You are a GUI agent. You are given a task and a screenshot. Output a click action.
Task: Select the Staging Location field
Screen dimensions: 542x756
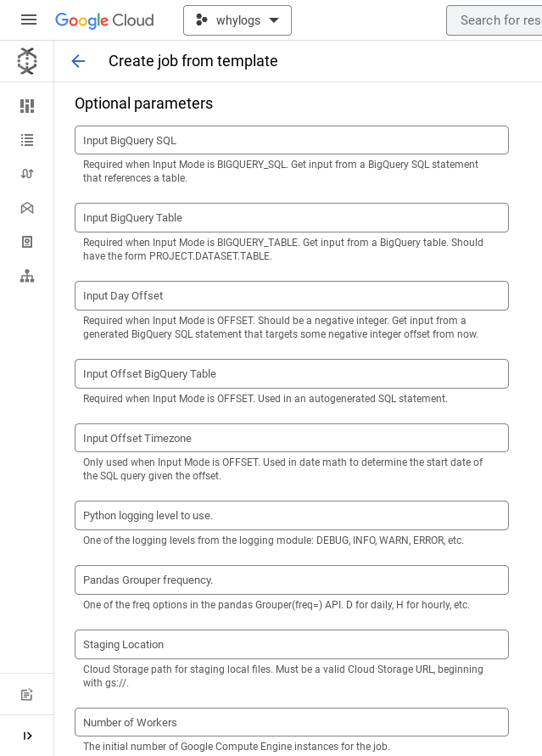click(x=292, y=644)
